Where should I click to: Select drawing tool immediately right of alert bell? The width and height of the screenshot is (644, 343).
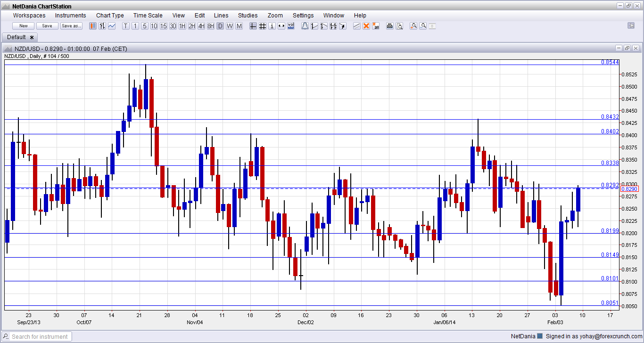click(314, 26)
